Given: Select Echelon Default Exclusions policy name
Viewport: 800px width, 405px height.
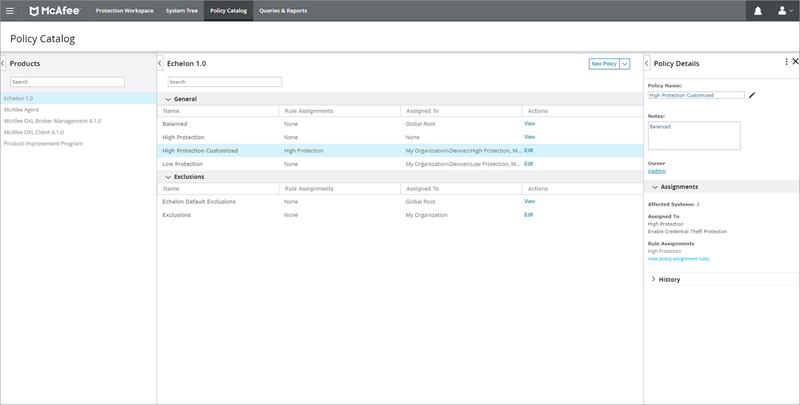Looking at the screenshot, I should coord(199,201).
